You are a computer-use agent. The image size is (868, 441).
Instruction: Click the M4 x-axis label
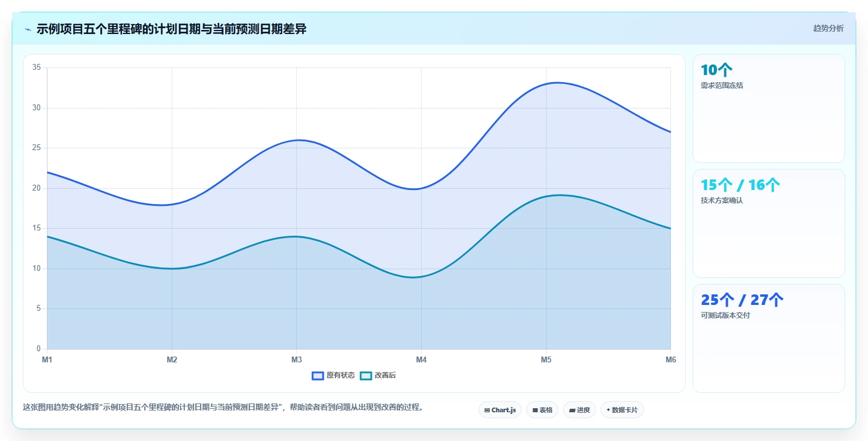point(421,359)
